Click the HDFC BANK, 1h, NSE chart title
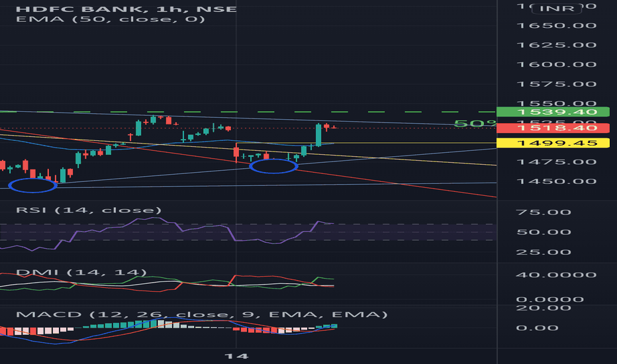Screen dimensions: 617x364 pyautogui.click(x=126, y=9)
